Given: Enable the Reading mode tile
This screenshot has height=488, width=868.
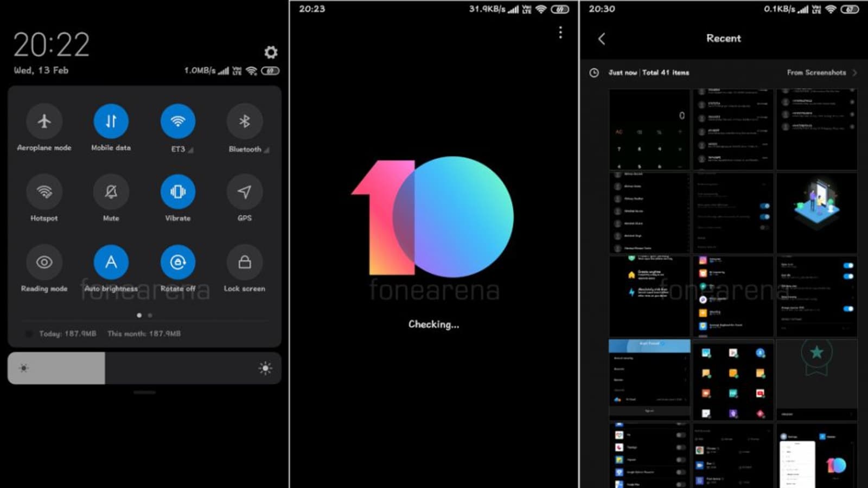Looking at the screenshot, I should tap(44, 262).
